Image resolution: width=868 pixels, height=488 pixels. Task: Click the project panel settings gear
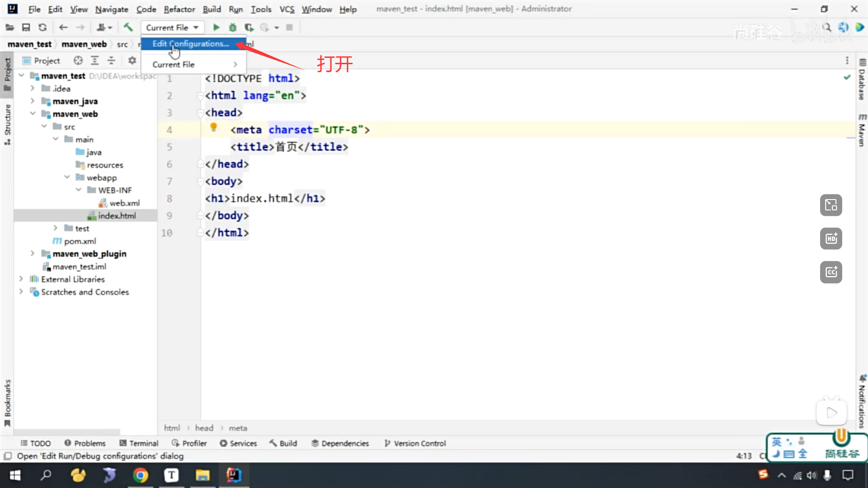[132, 61]
